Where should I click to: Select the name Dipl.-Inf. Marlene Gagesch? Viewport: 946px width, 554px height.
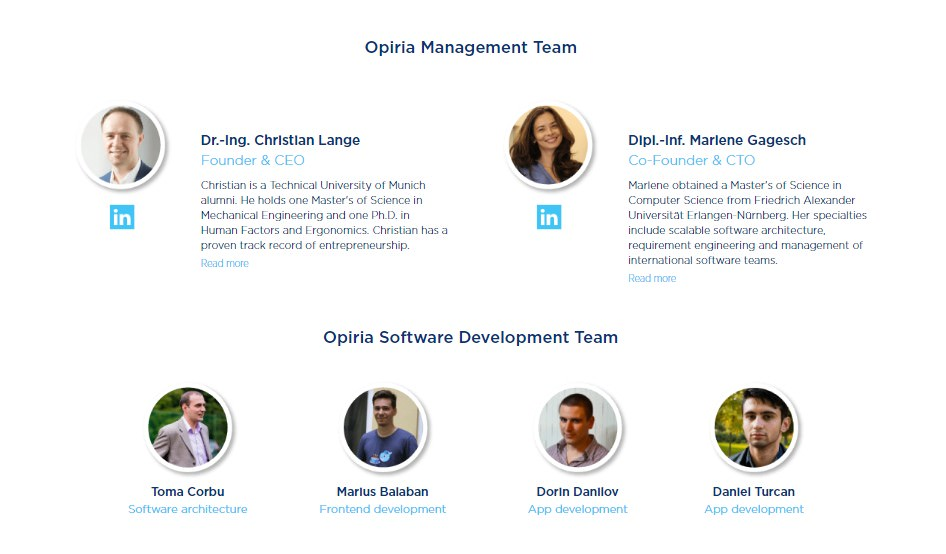click(x=717, y=140)
